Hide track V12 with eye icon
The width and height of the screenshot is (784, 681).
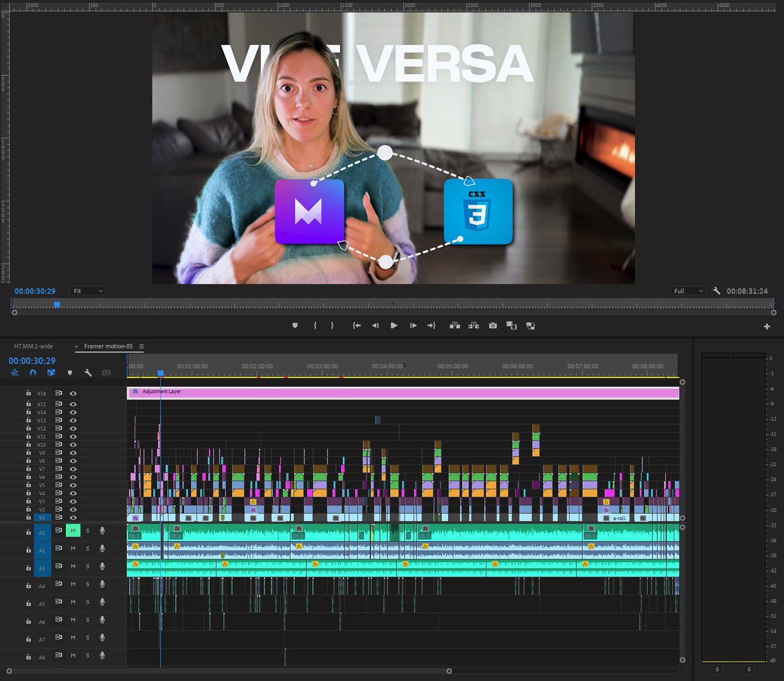coord(73,428)
